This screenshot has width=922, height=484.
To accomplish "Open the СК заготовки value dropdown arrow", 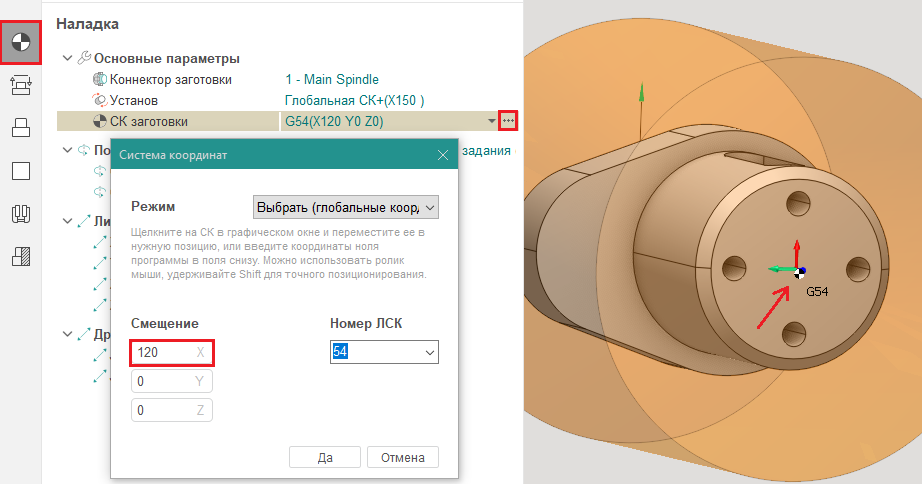I will pyautogui.click(x=491, y=121).
